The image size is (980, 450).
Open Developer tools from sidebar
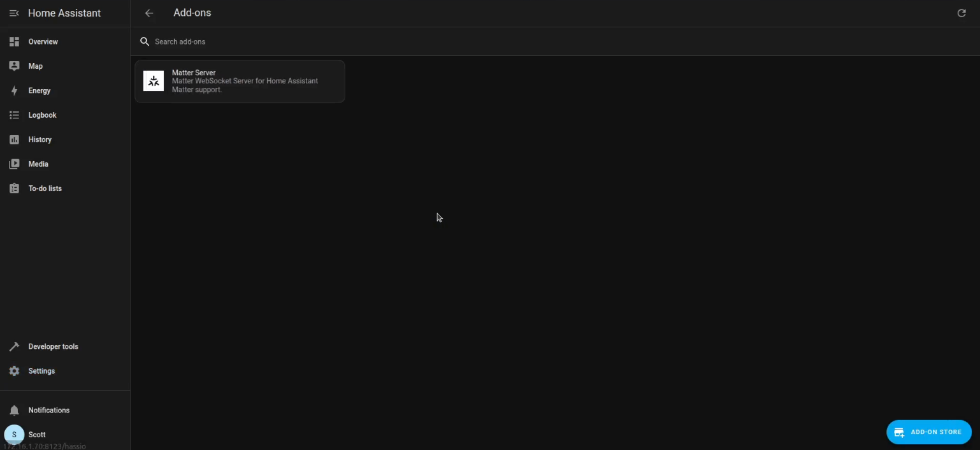coord(65,347)
